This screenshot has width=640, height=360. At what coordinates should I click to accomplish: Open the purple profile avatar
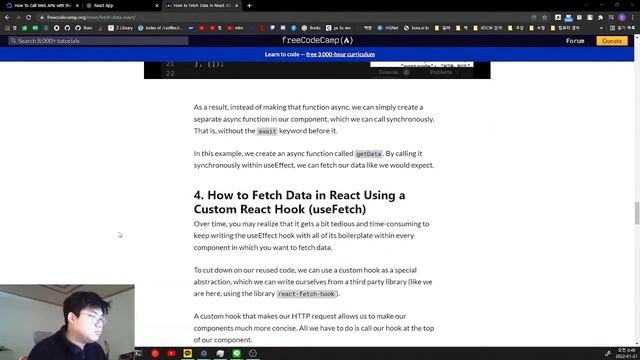(622, 18)
